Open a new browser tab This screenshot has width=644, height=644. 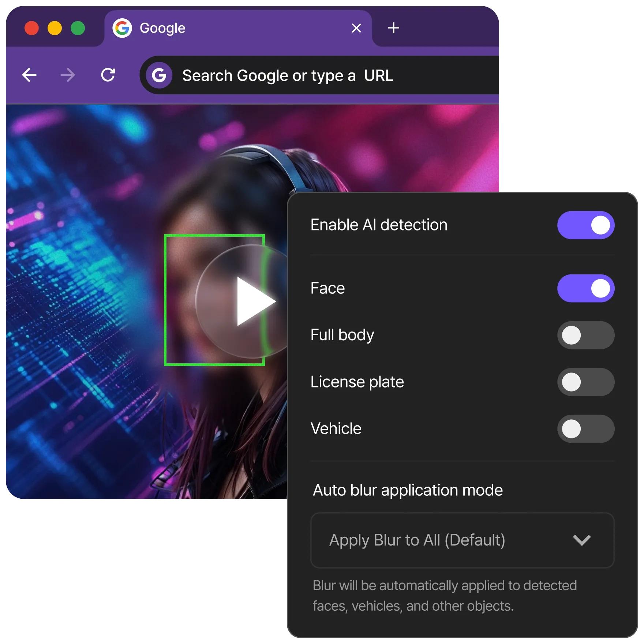click(x=393, y=28)
